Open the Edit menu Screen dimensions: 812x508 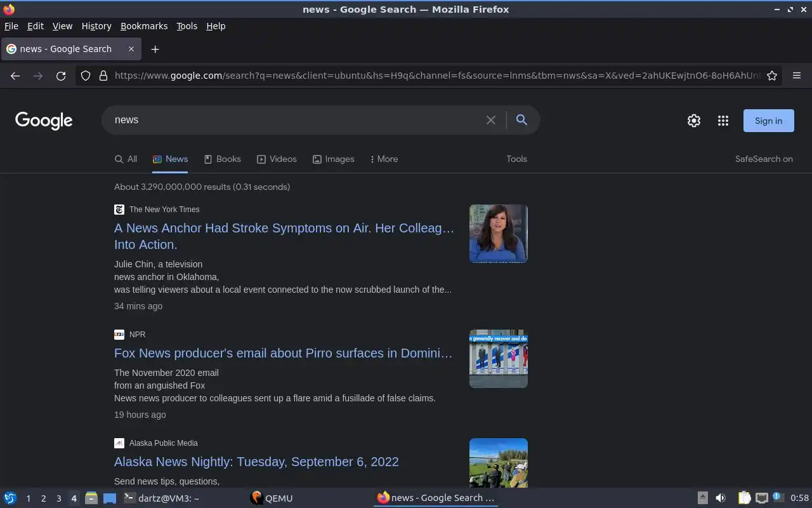click(36, 26)
